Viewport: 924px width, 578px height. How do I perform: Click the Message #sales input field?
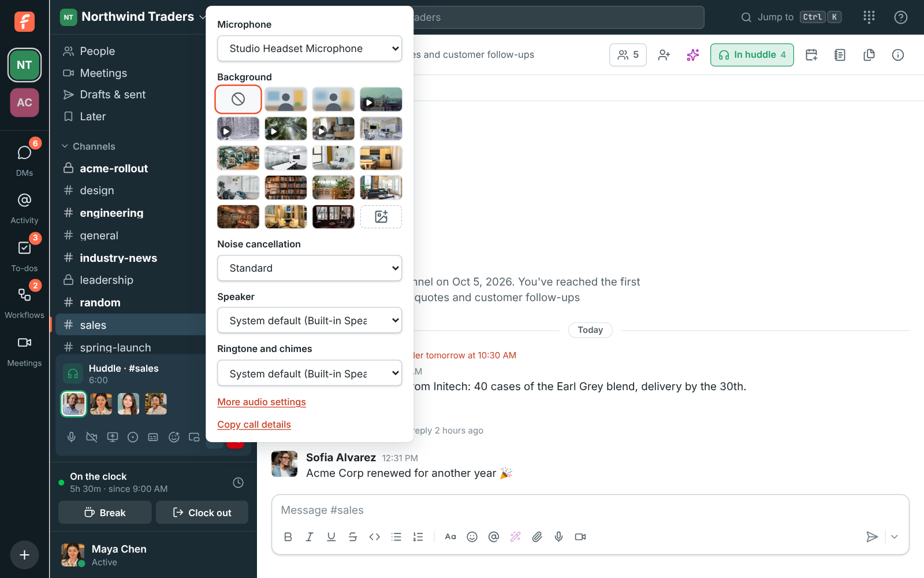coord(590,510)
